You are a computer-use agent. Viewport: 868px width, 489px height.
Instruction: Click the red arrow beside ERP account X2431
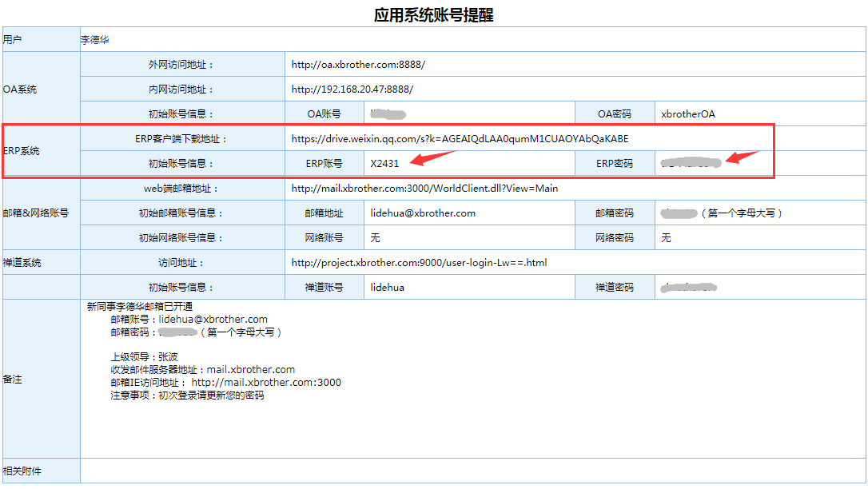pos(432,157)
